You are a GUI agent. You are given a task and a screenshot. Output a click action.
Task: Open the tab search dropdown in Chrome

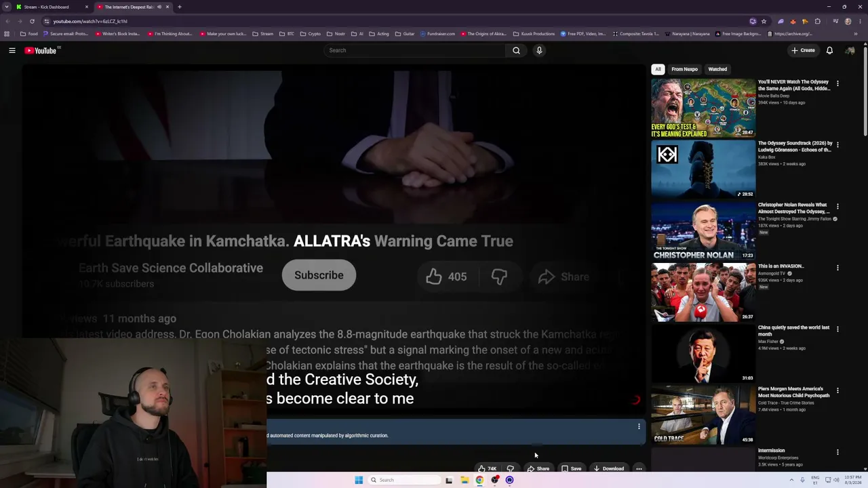pyautogui.click(x=7, y=7)
